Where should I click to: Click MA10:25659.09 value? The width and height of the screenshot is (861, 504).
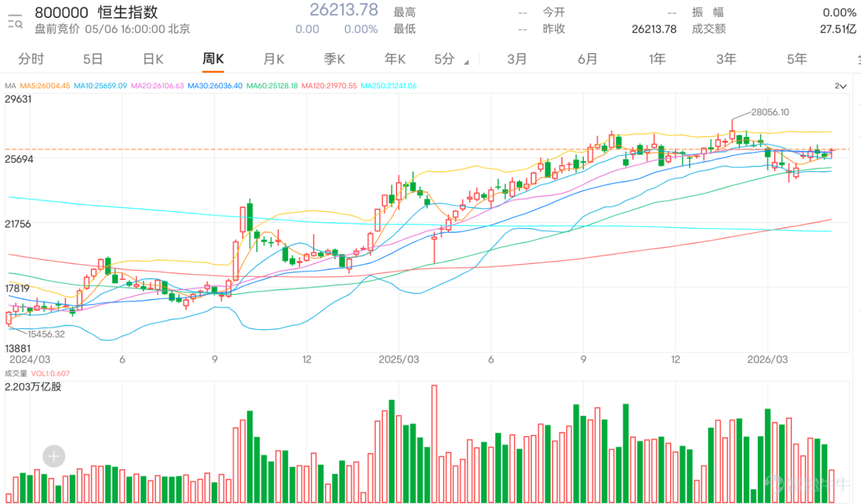pyautogui.click(x=100, y=86)
